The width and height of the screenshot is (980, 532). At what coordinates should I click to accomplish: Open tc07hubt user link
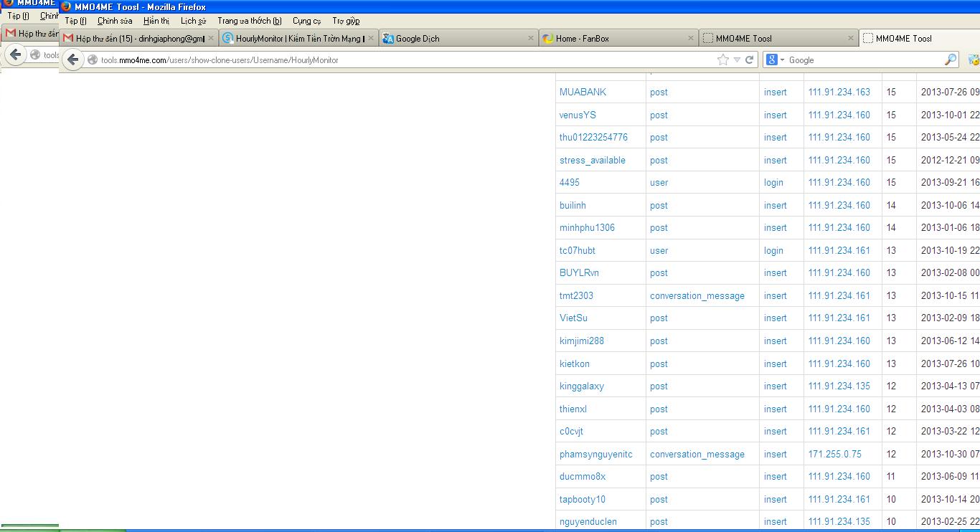tap(578, 250)
